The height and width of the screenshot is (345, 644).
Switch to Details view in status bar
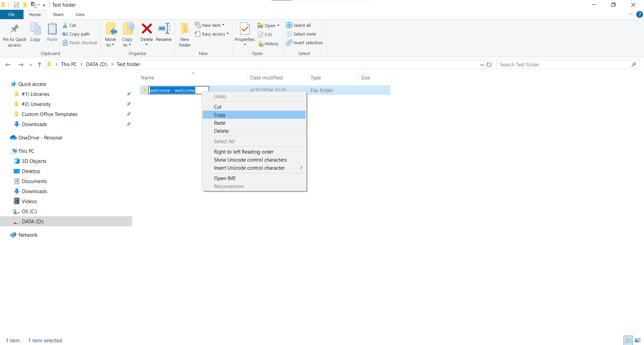pos(629,340)
